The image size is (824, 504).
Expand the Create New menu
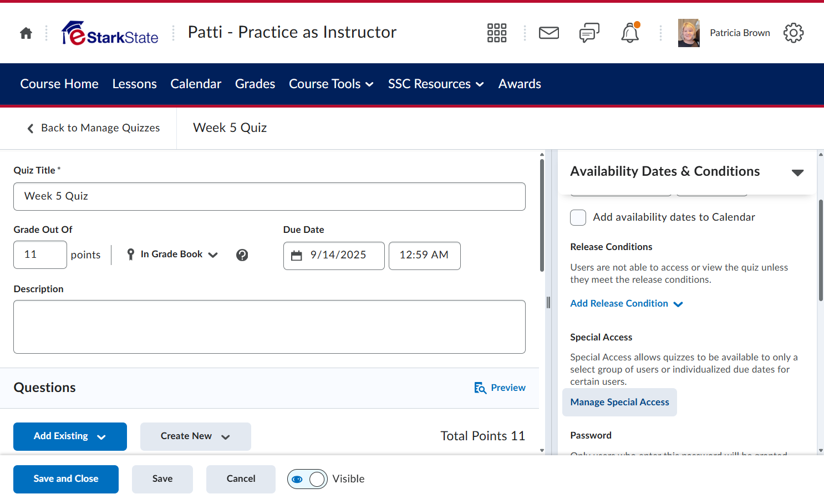[196, 436]
